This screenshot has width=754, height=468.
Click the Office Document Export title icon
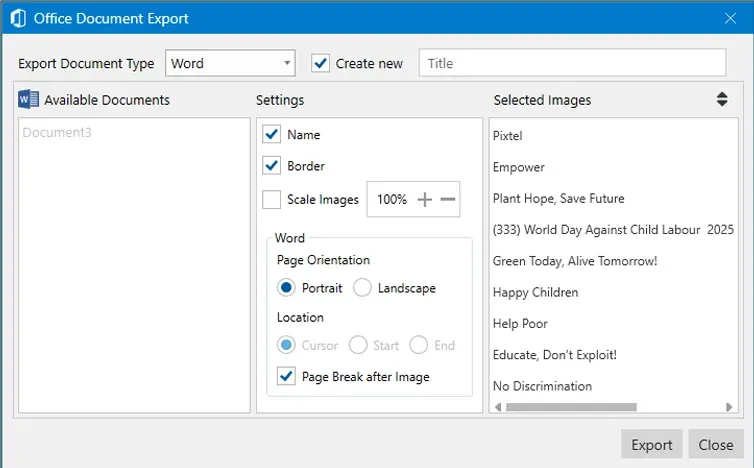[18, 19]
